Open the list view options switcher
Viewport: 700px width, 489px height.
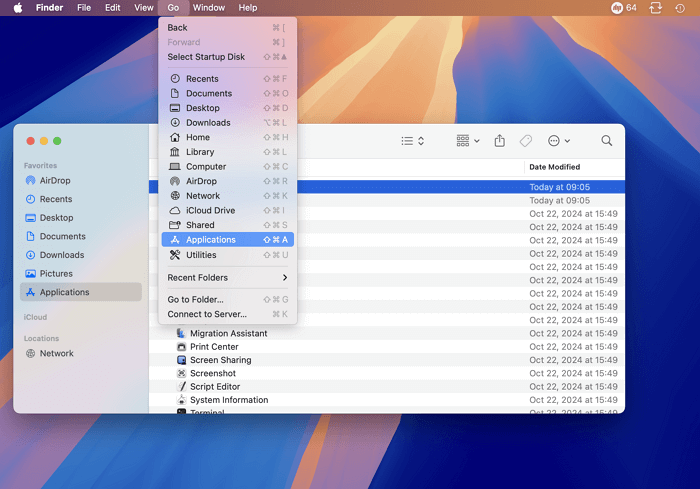pyautogui.click(x=413, y=141)
